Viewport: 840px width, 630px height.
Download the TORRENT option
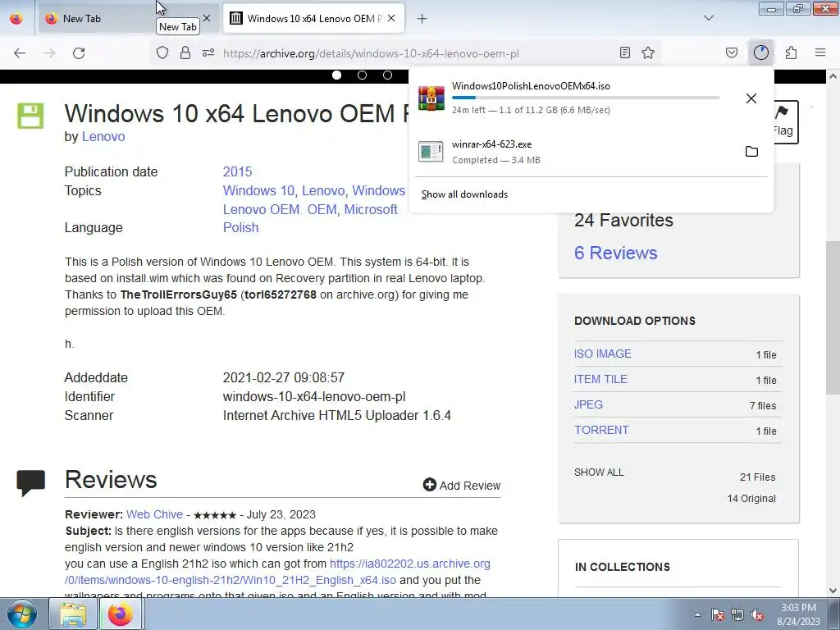click(x=601, y=430)
